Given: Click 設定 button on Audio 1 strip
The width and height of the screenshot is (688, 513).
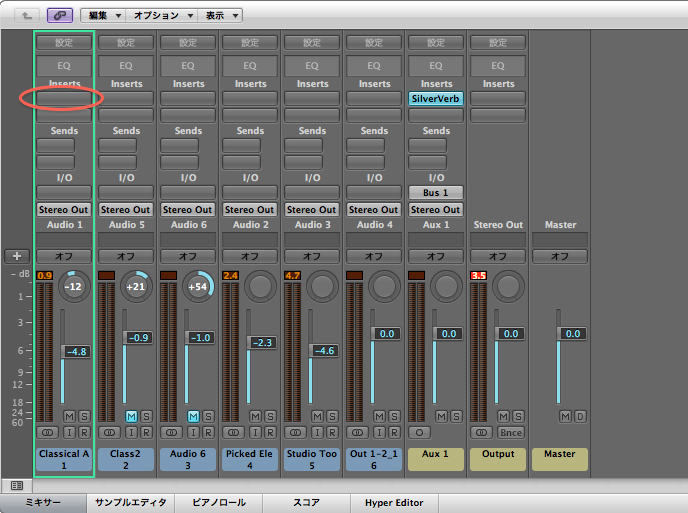Looking at the screenshot, I should tap(64, 43).
